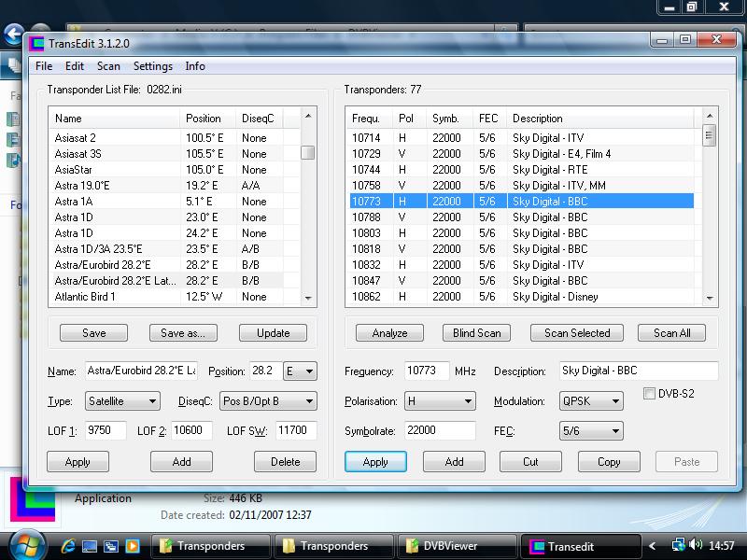Apply the transponder settings
Viewport: 747px width, 560px height.
[375, 461]
